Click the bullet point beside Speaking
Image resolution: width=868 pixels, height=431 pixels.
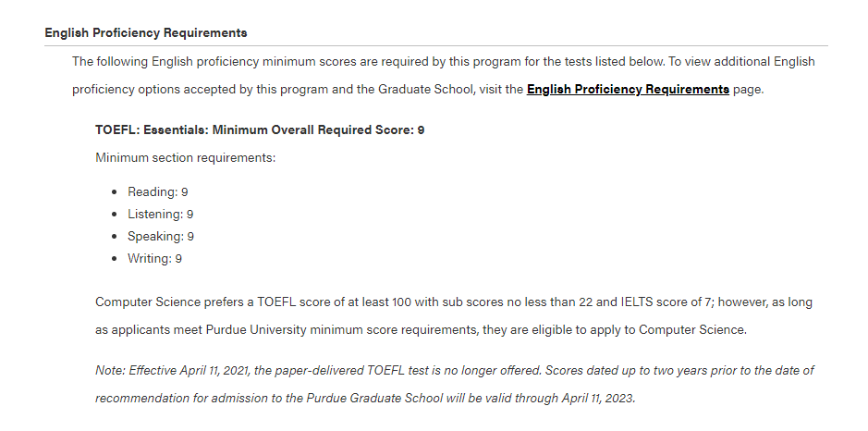click(x=114, y=237)
